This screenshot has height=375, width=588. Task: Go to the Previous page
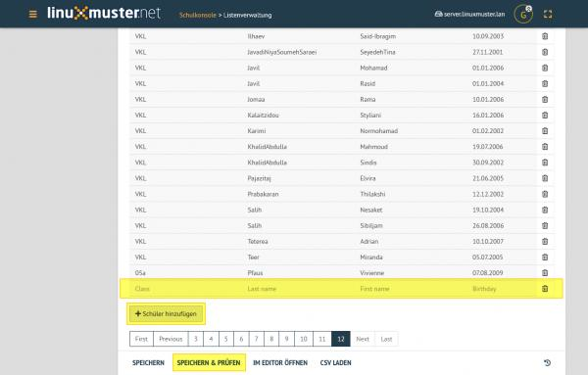(171, 339)
